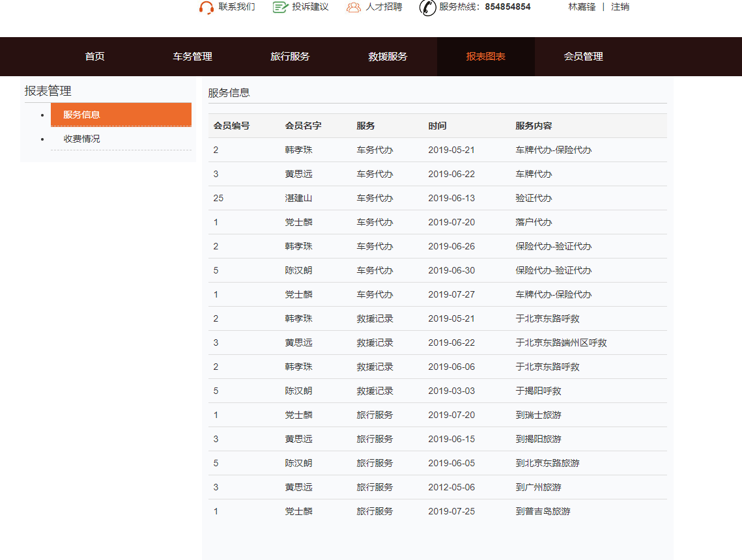
Task: Click the username 林嘉锋
Action: click(x=582, y=7)
